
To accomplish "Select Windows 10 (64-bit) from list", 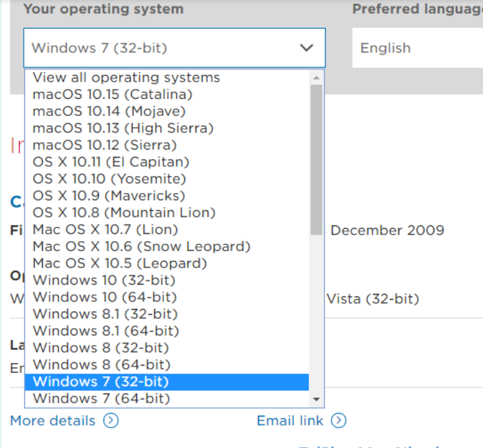I will (104, 297).
